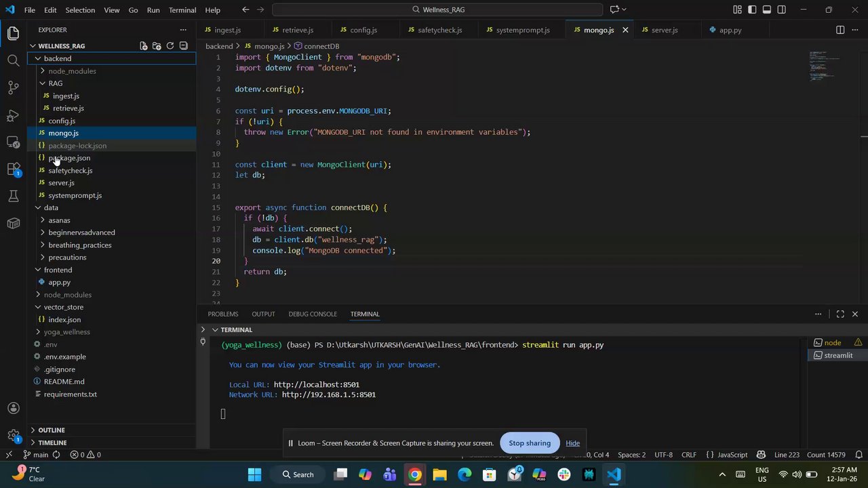Open the Terminal menu
The width and height of the screenshot is (868, 488).
click(x=182, y=10)
